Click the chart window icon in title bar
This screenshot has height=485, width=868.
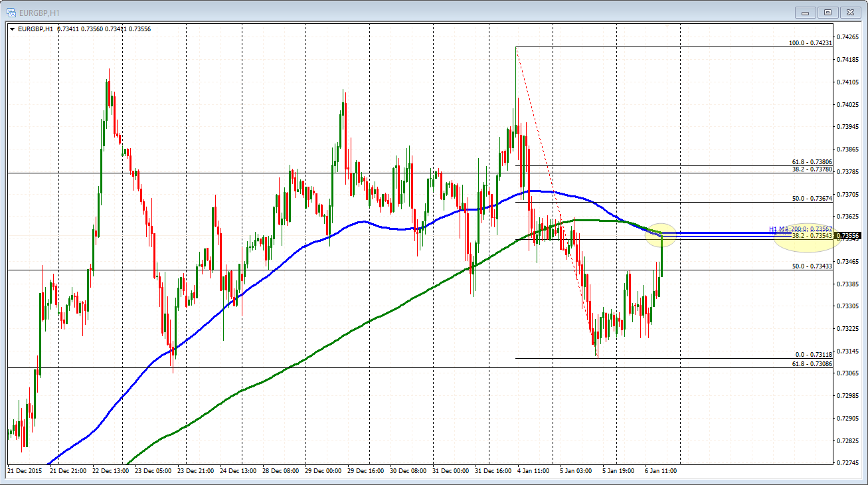coord(11,11)
